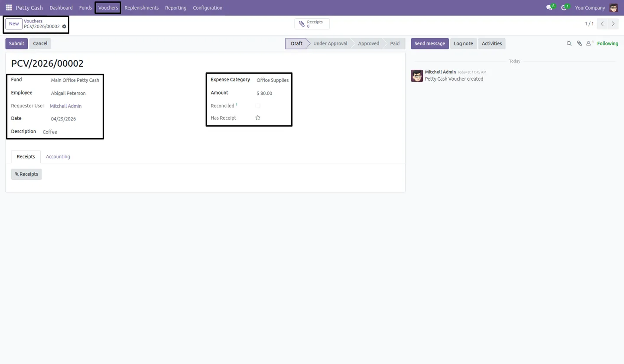This screenshot has width=624, height=364.
Task: Toggle the Following subscription status
Action: pyautogui.click(x=608, y=43)
